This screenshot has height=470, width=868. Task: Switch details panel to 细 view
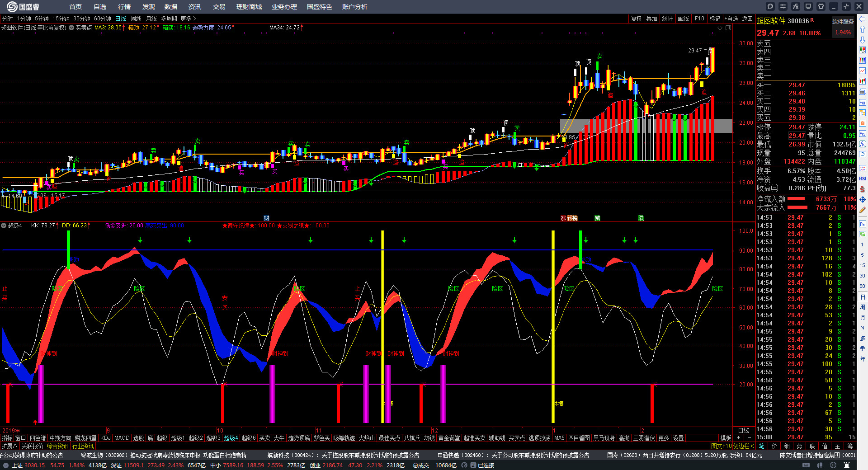pyautogui.click(x=787, y=446)
